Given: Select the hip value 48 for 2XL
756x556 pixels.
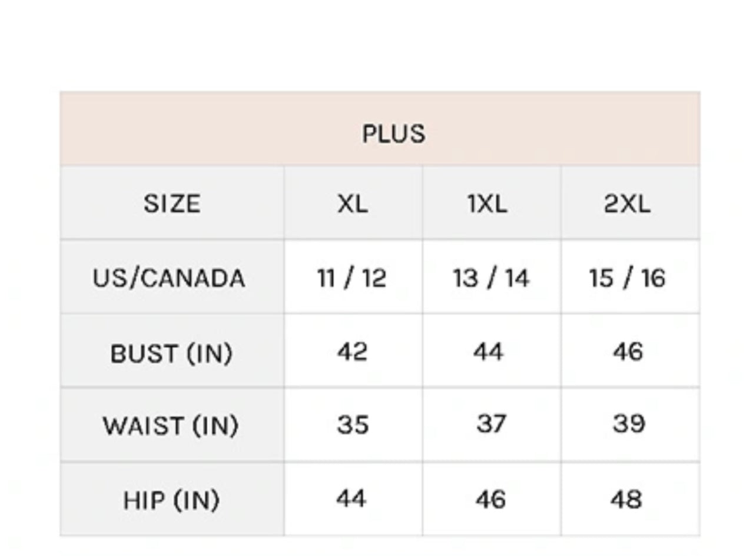Looking at the screenshot, I should (x=626, y=499).
